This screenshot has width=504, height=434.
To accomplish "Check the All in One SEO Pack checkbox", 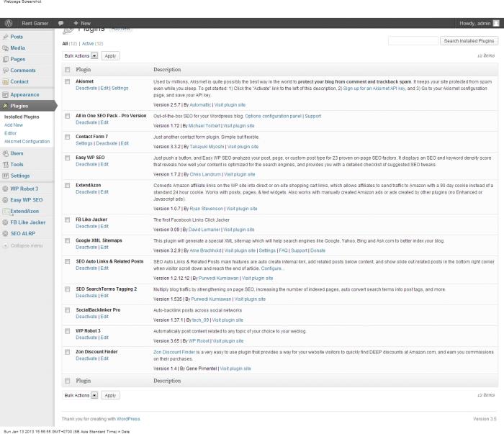I will coord(67,117).
